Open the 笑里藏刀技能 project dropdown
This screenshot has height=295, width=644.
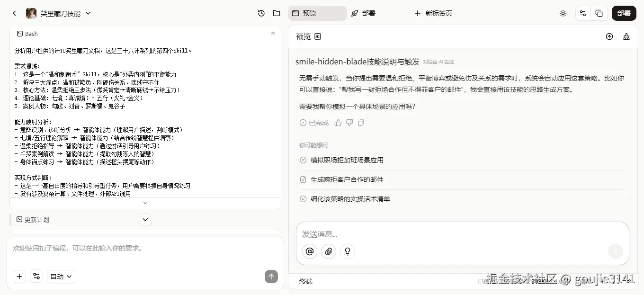tap(88, 13)
